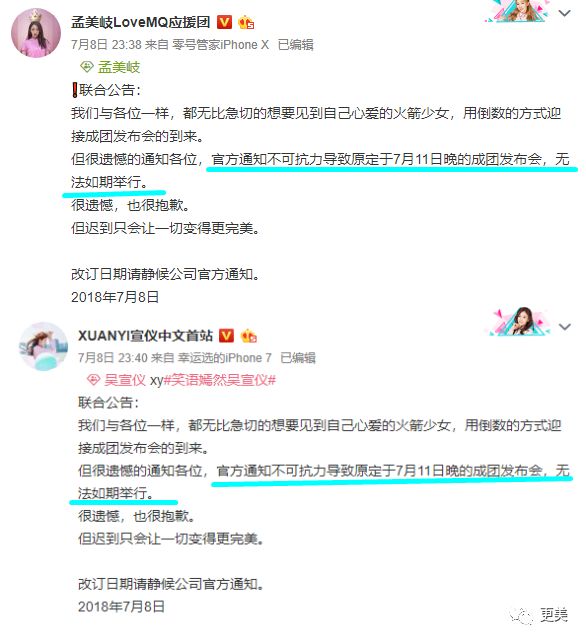This screenshot has height=641, width=586.
Task: Click the 7月8日 23:38 timestamp
Action: [107, 45]
